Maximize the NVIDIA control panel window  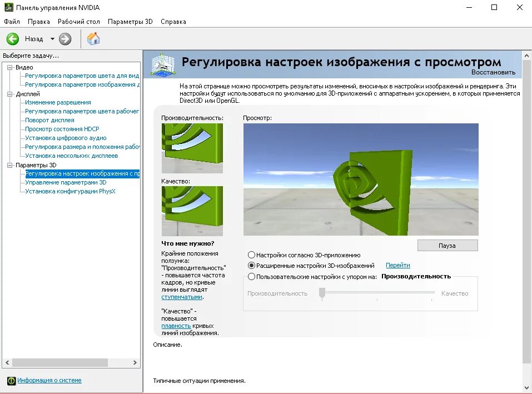click(x=494, y=7)
